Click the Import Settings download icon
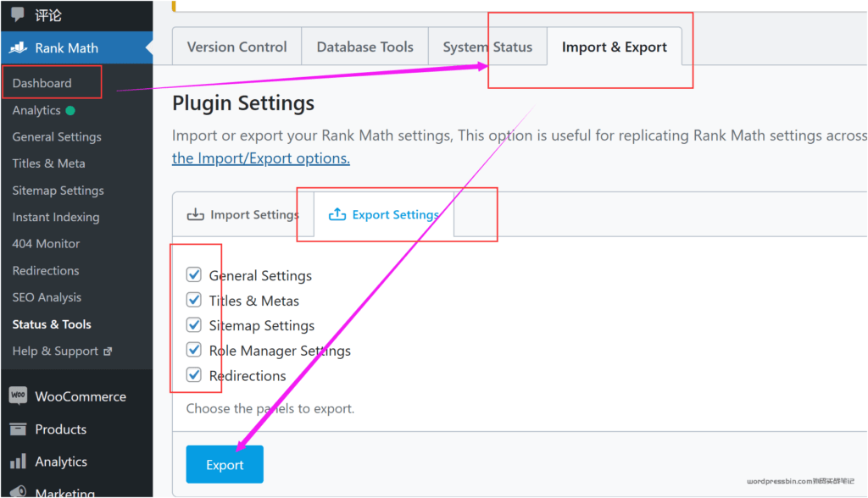868x498 pixels. click(x=196, y=214)
